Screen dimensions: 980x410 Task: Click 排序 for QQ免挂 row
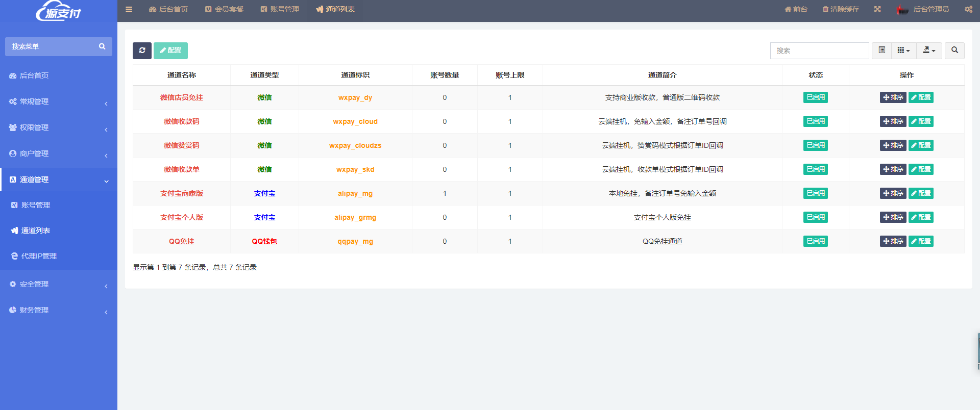pyautogui.click(x=893, y=241)
